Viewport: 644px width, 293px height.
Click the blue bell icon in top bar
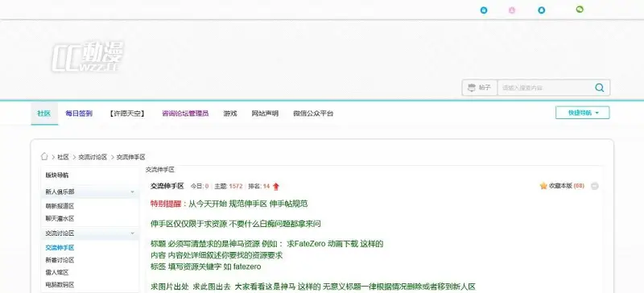[542, 10]
